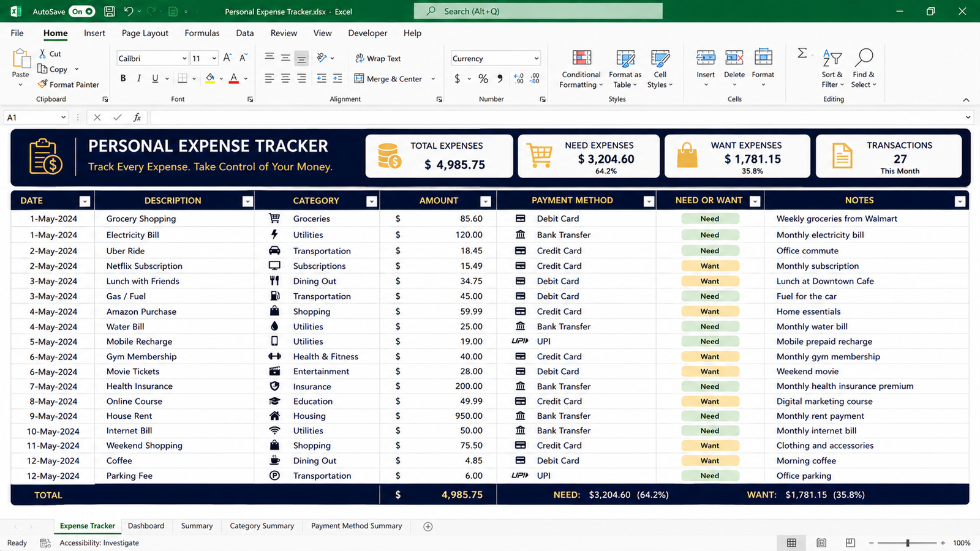Increase the font size

pos(228,58)
